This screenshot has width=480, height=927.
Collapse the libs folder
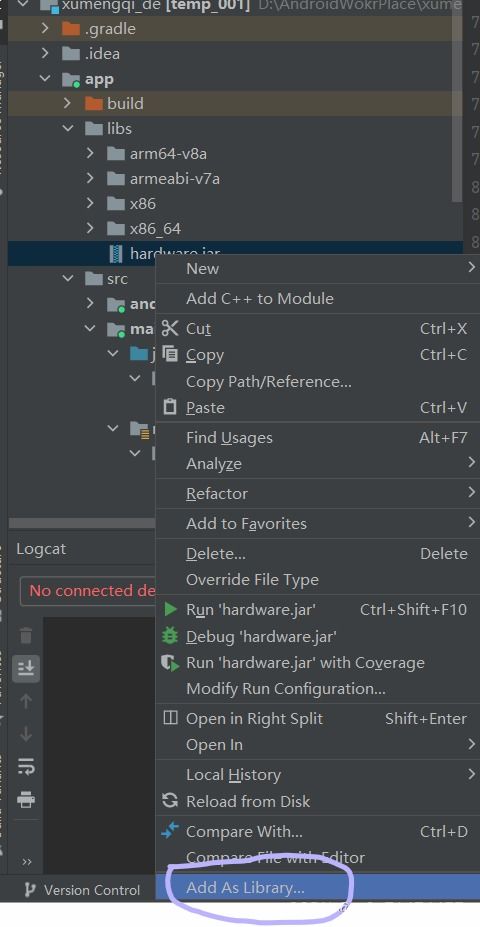(69, 128)
